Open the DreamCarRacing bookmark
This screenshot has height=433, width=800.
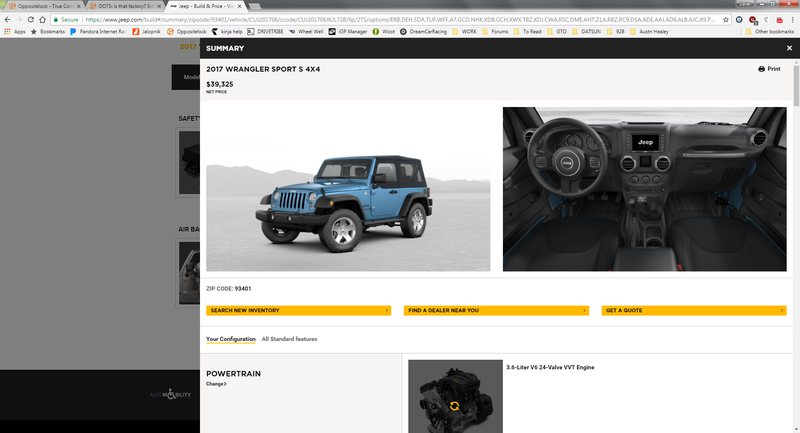(x=423, y=32)
